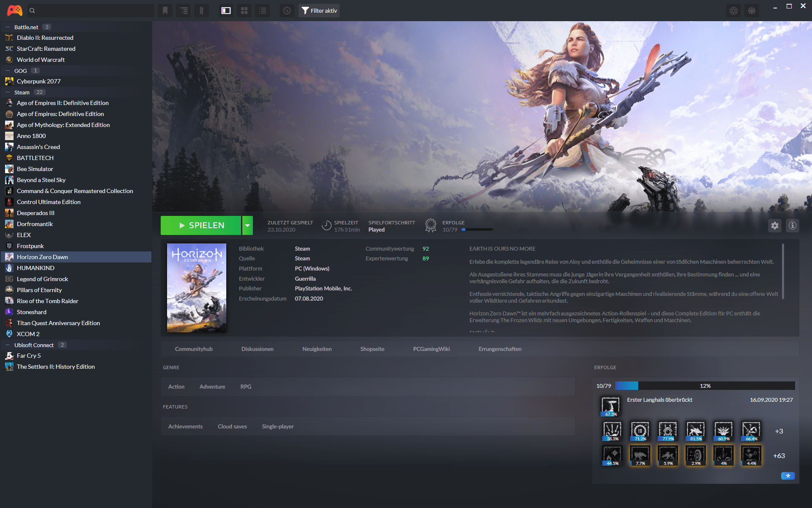Image resolution: width=812 pixels, height=508 pixels.
Task: Select Far Cry 5 in the game list
Action: click(x=76, y=356)
